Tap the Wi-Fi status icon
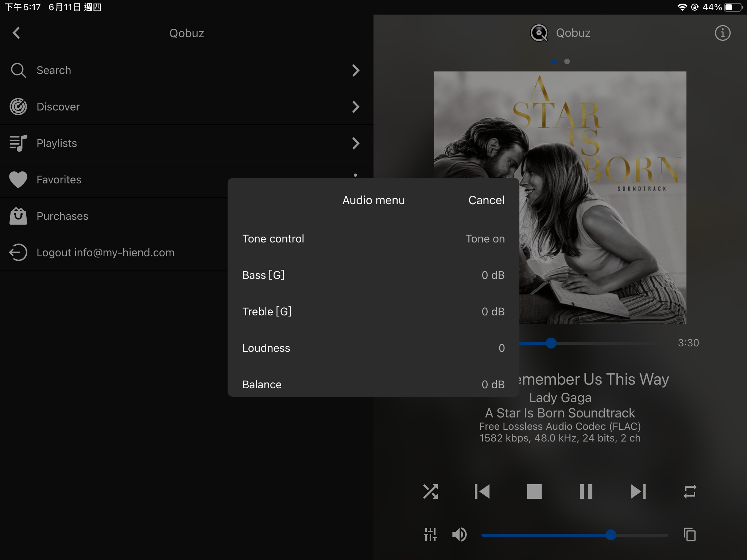This screenshot has width=747, height=560. point(682,7)
